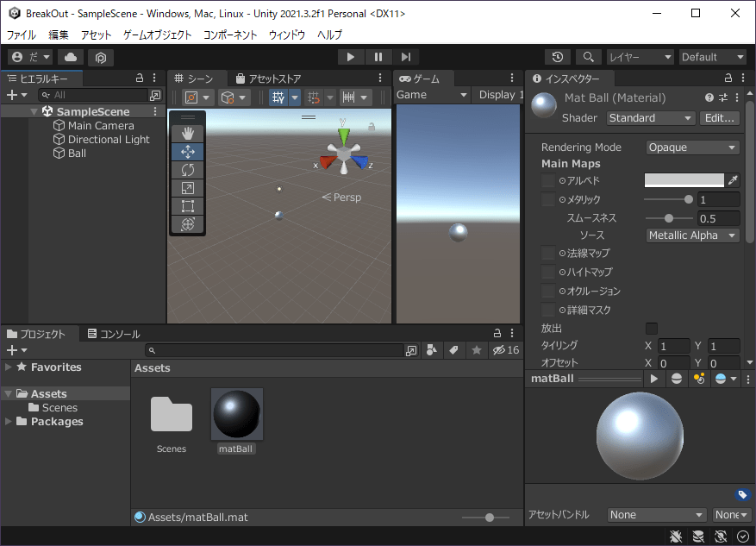Toggle hidden packages visibility count
This screenshot has width=756, height=546.
506,350
